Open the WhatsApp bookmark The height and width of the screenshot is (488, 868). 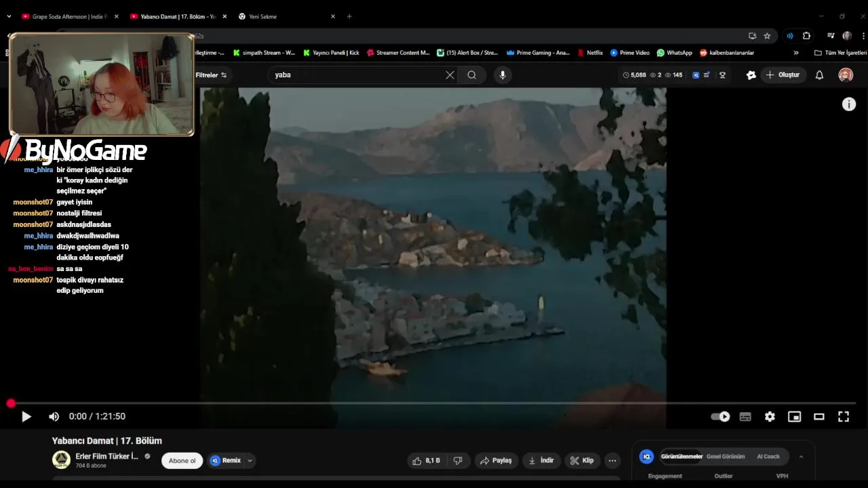tap(674, 53)
